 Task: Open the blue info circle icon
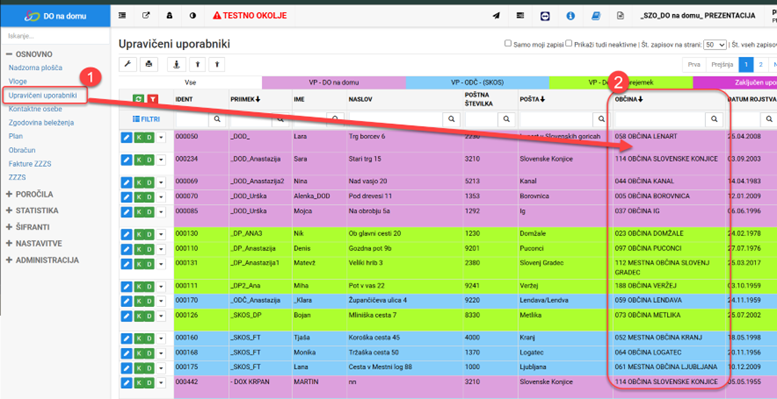(x=570, y=16)
